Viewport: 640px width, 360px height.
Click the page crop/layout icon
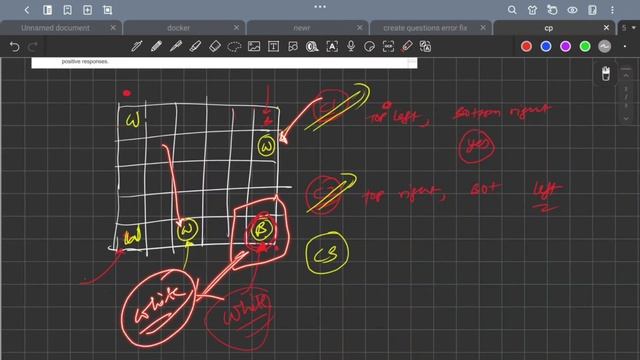107,10
